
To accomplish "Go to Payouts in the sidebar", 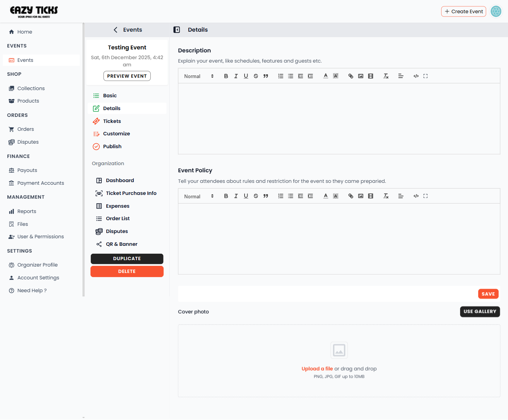I will [x=27, y=170].
